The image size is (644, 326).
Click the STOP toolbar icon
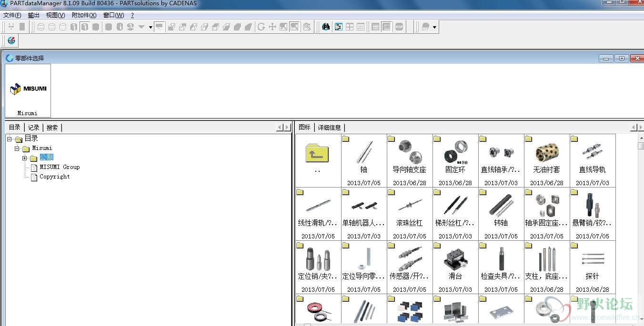399,27
